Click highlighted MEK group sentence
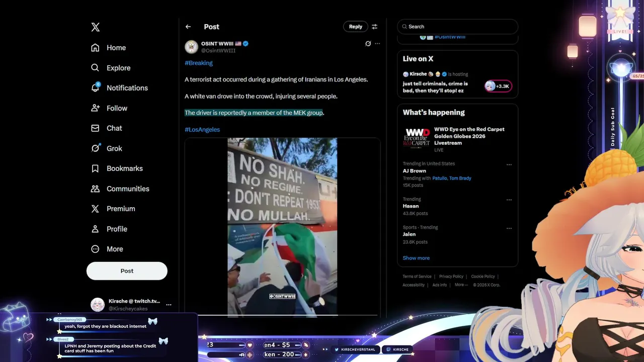The width and height of the screenshot is (644, 362). click(x=254, y=113)
